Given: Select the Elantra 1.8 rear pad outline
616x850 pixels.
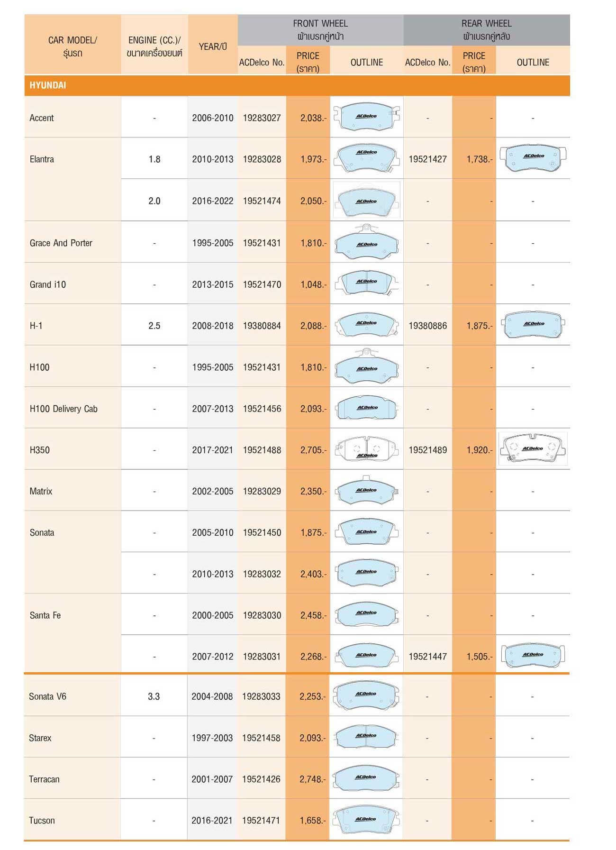Looking at the screenshot, I should click(x=533, y=158).
